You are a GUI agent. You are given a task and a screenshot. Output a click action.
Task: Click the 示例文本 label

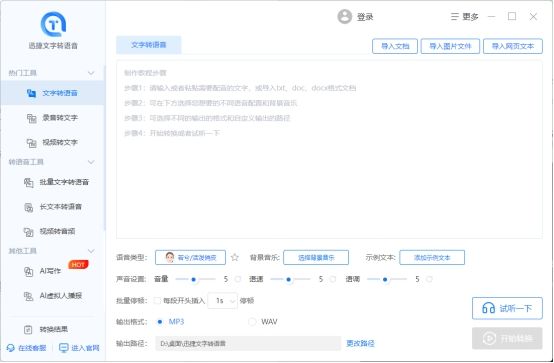[381, 257]
